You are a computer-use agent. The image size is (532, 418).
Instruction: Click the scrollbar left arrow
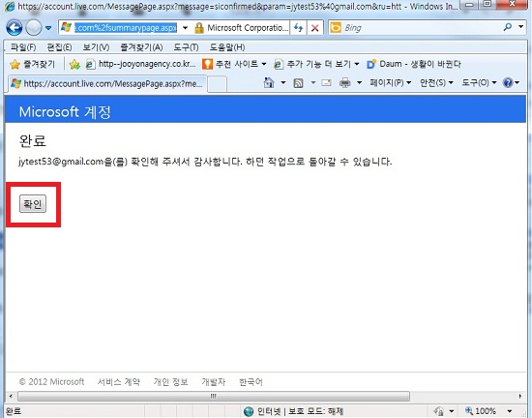click(x=11, y=396)
